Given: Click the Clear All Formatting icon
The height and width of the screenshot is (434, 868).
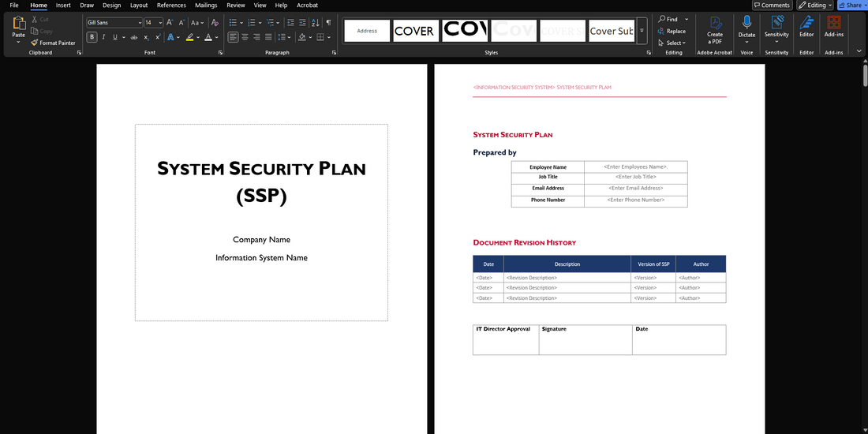Looking at the screenshot, I should tap(215, 23).
